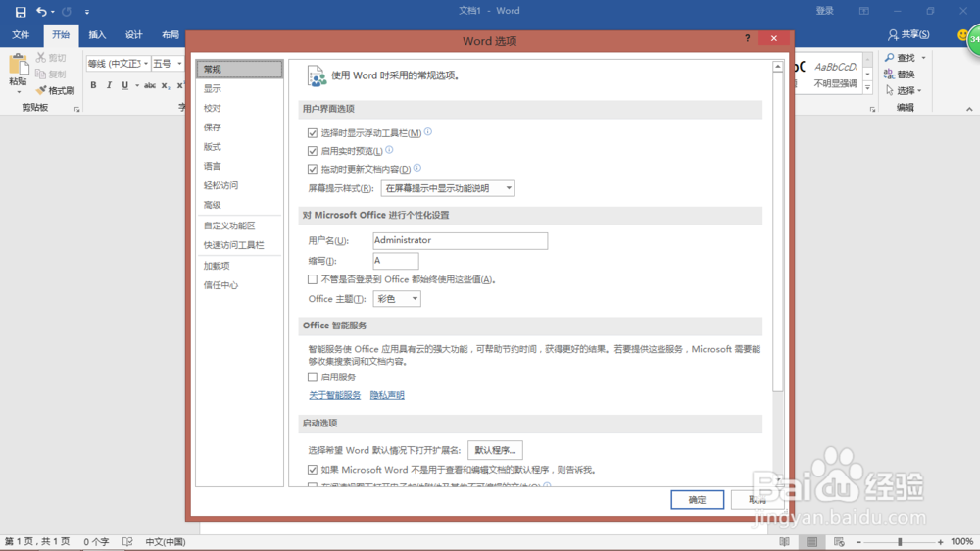The image size is (980, 551).
Task: Click the zoom slider handle
Action: point(900,541)
